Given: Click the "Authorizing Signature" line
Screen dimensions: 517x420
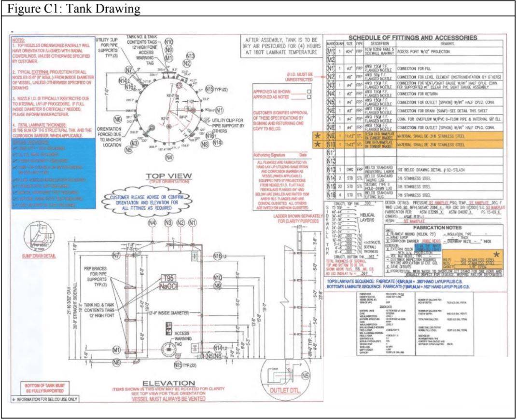Looking at the screenshot, I should [x=280, y=155].
